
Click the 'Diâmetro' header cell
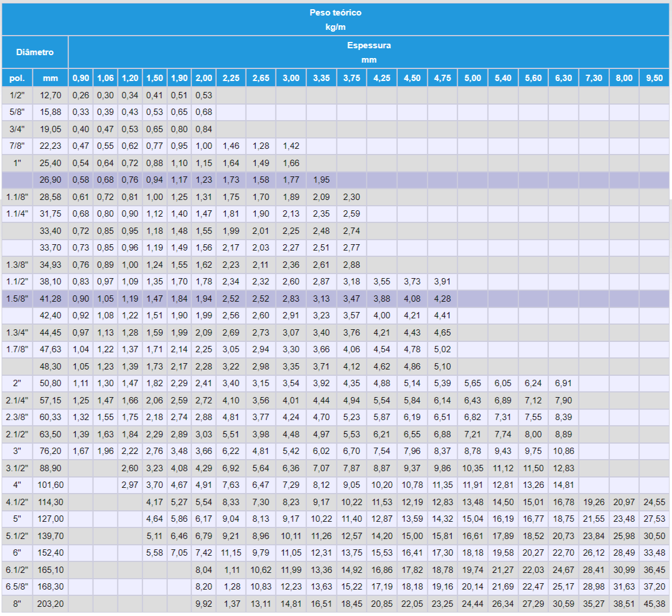click(x=34, y=52)
